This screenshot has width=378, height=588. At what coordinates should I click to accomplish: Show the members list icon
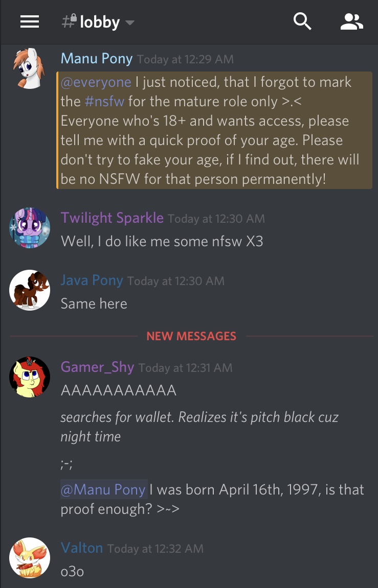[352, 21]
